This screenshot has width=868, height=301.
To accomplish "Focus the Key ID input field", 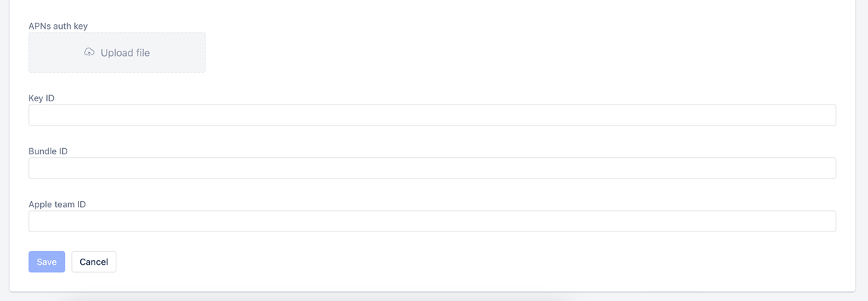I will point(432,115).
